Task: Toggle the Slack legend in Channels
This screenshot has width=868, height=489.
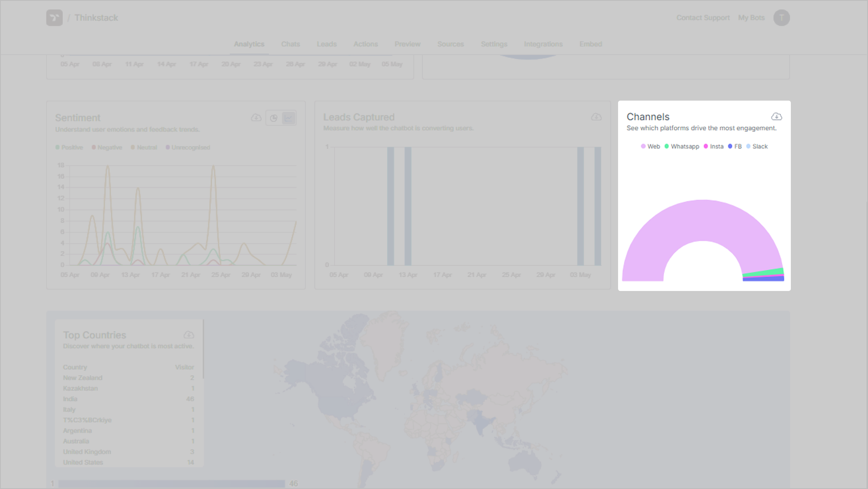Action: coord(757,147)
